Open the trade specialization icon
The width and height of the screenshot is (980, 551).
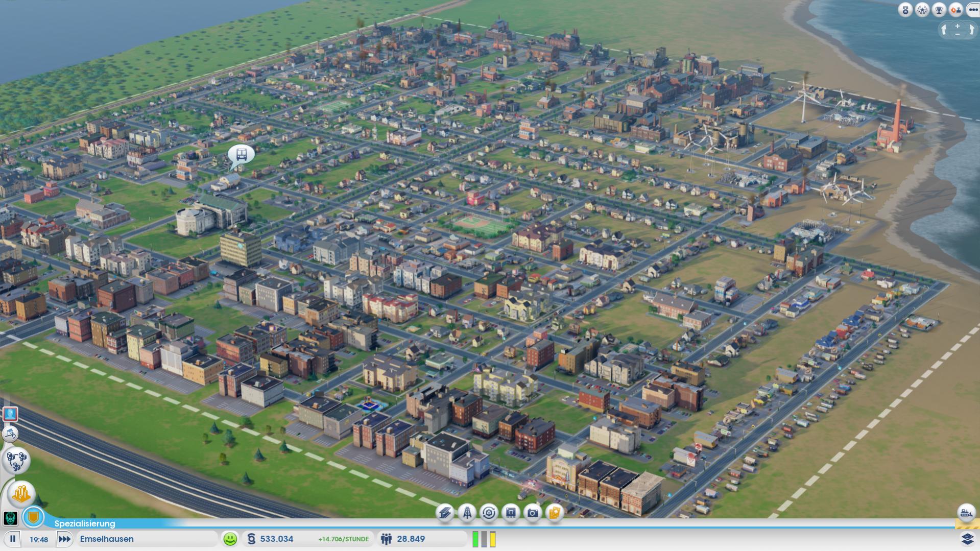(x=489, y=513)
